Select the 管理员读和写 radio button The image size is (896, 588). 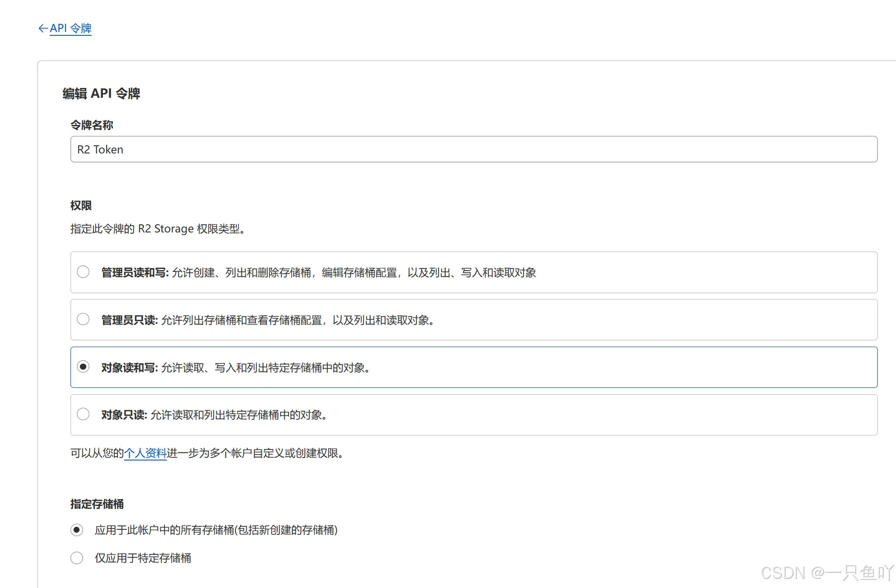click(x=83, y=272)
